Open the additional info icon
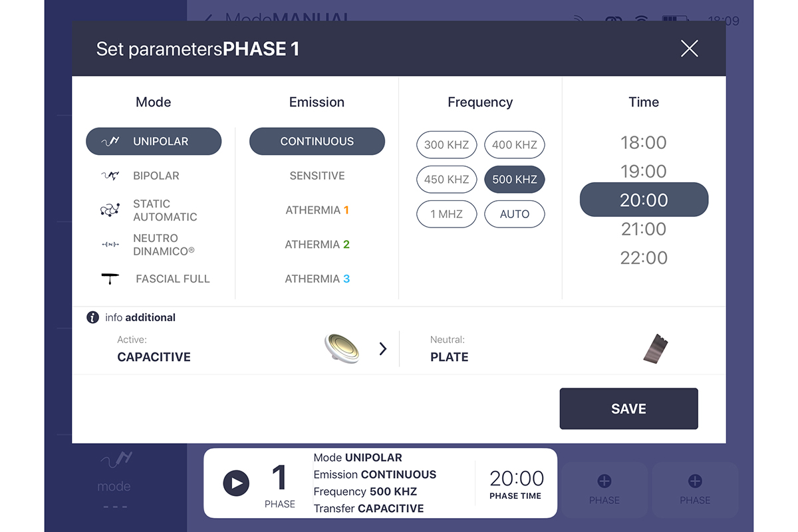 [93, 317]
